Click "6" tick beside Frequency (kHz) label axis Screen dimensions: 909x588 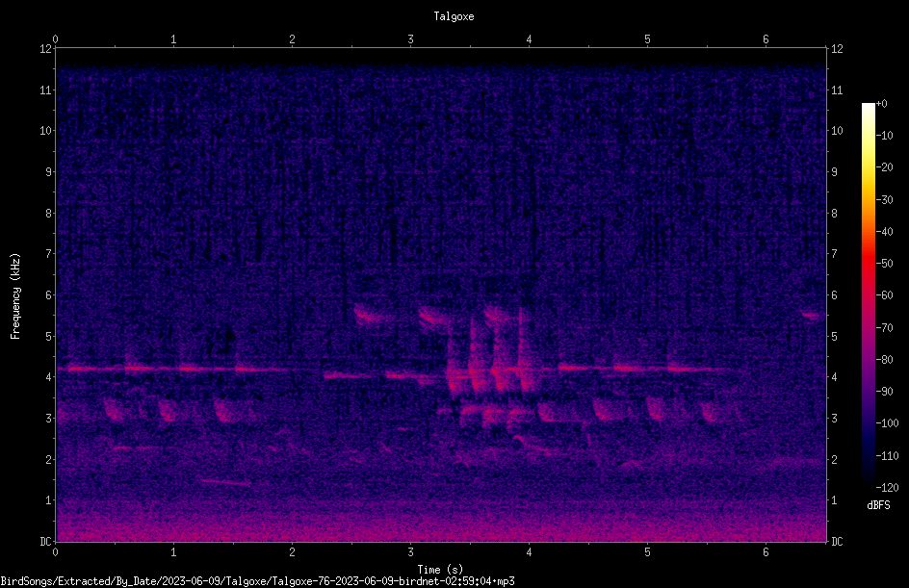pyautogui.click(x=48, y=295)
